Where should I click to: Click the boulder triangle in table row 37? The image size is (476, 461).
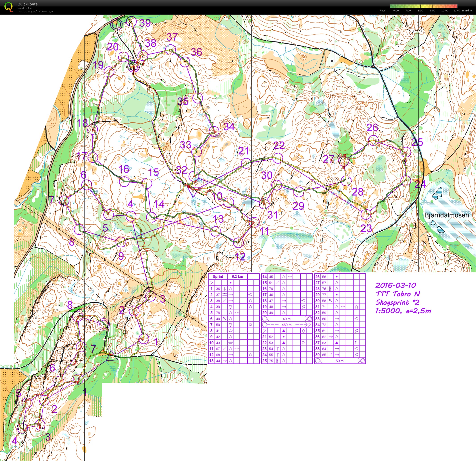[336, 343]
